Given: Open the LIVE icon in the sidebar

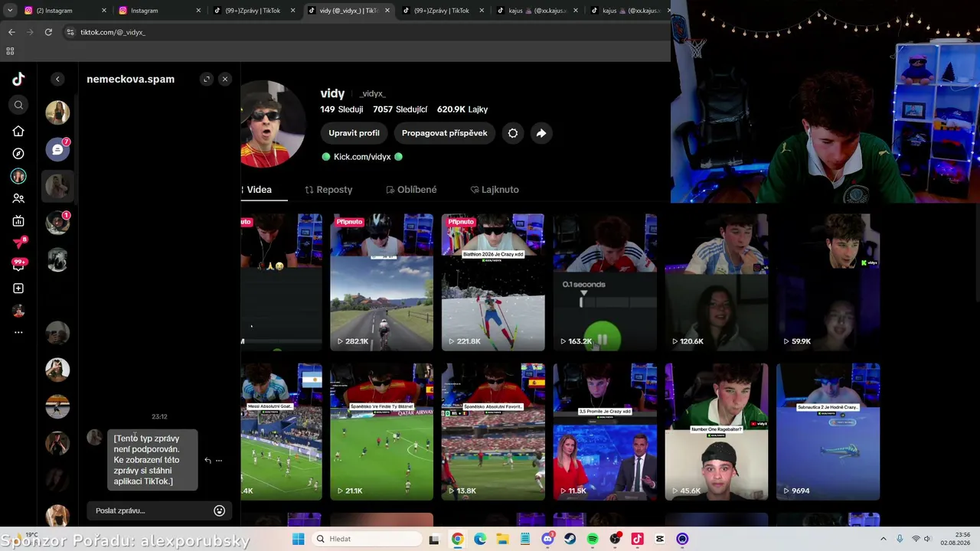Looking at the screenshot, I should coord(18,221).
